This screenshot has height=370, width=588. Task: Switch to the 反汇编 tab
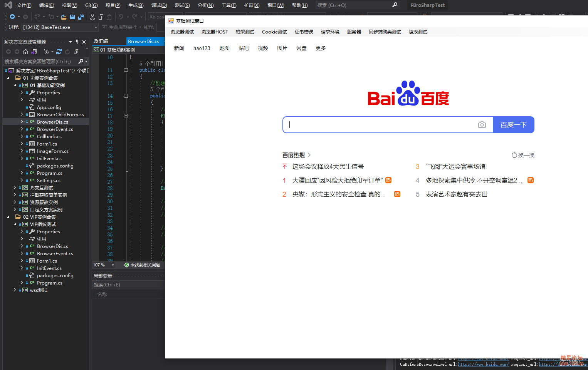[x=101, y=41]
